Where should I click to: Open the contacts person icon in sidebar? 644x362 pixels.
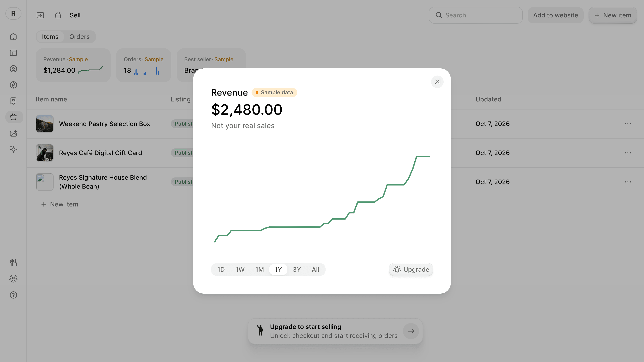[13, 69]
